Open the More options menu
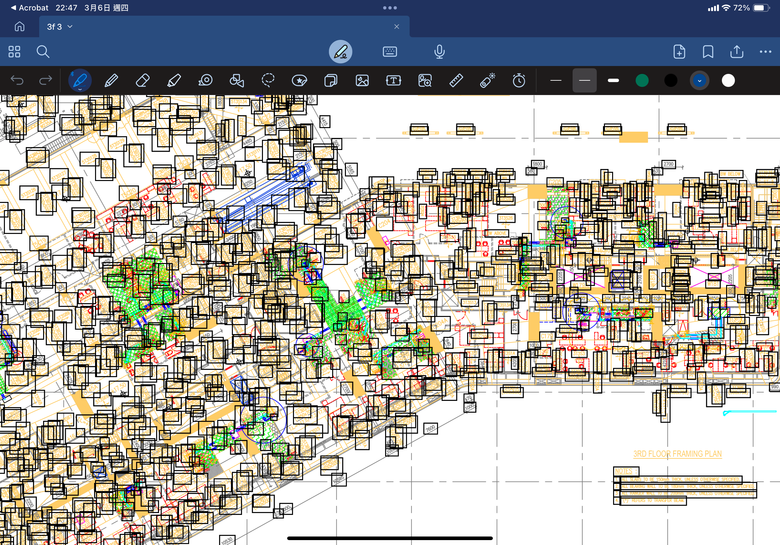The image size is (780, 545). (766, 51)
